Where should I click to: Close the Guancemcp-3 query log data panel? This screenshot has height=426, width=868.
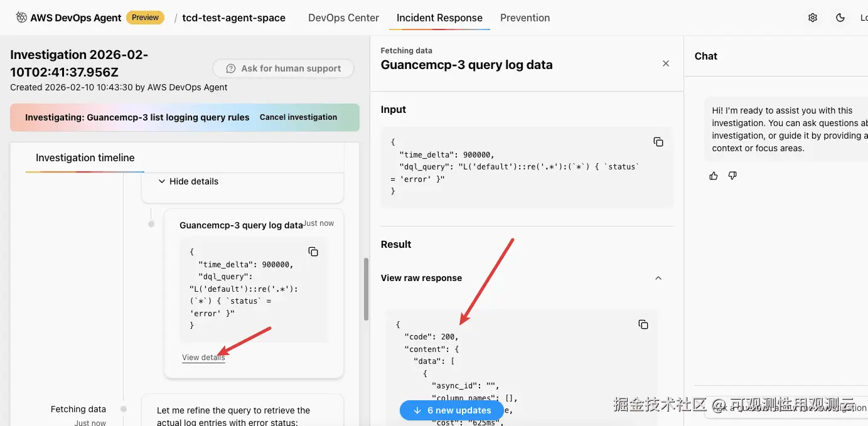pyautogui.click(x=666, y=63)
